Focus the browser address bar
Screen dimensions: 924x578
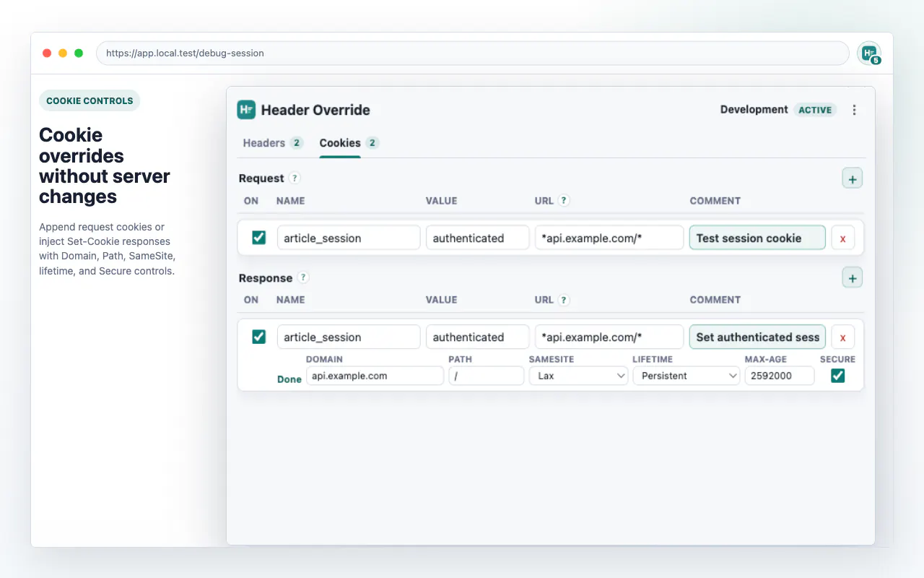[473, 53]
